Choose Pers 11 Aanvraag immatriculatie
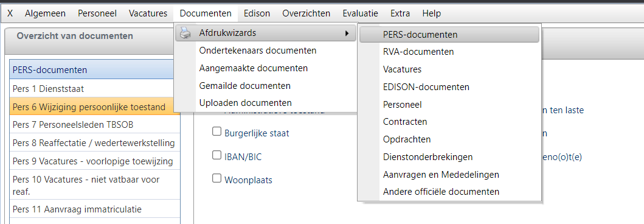The height and width of the screenshot is (224, 644). 94,209
